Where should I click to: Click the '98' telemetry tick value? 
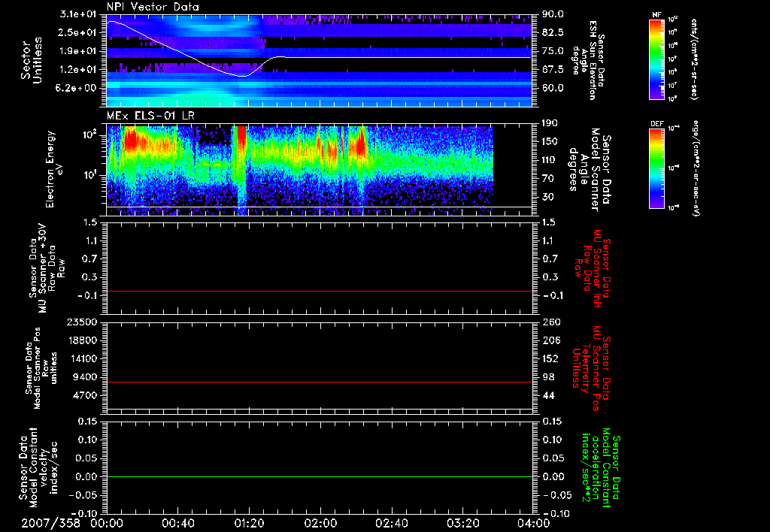tap(548, 377)
